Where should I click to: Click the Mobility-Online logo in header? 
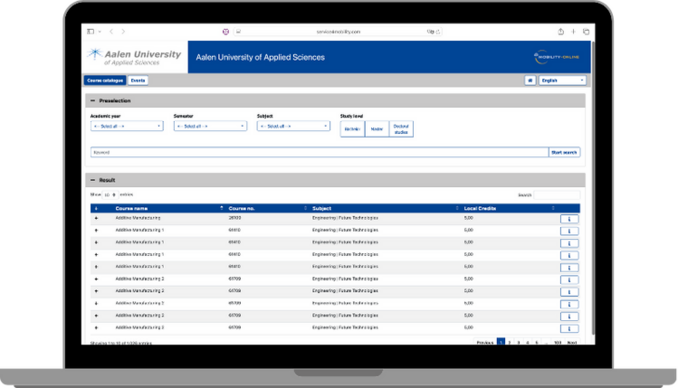point(556,57)
